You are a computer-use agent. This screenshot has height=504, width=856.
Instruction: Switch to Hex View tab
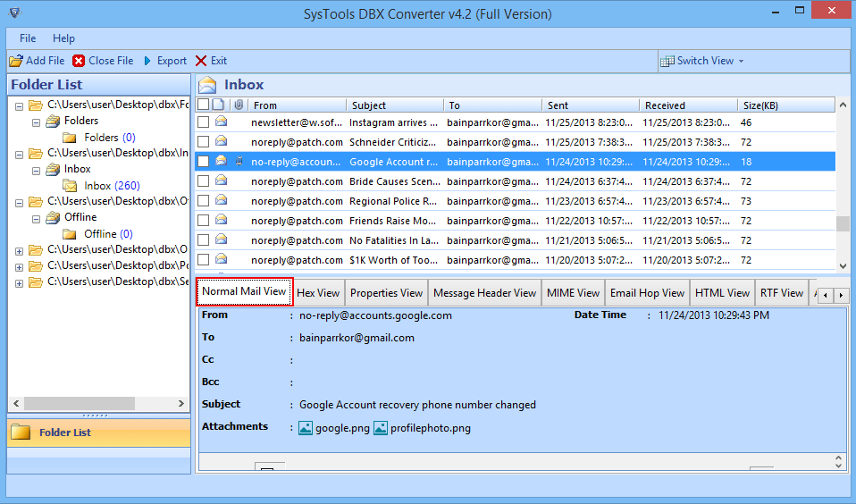[x=318, y=293]
